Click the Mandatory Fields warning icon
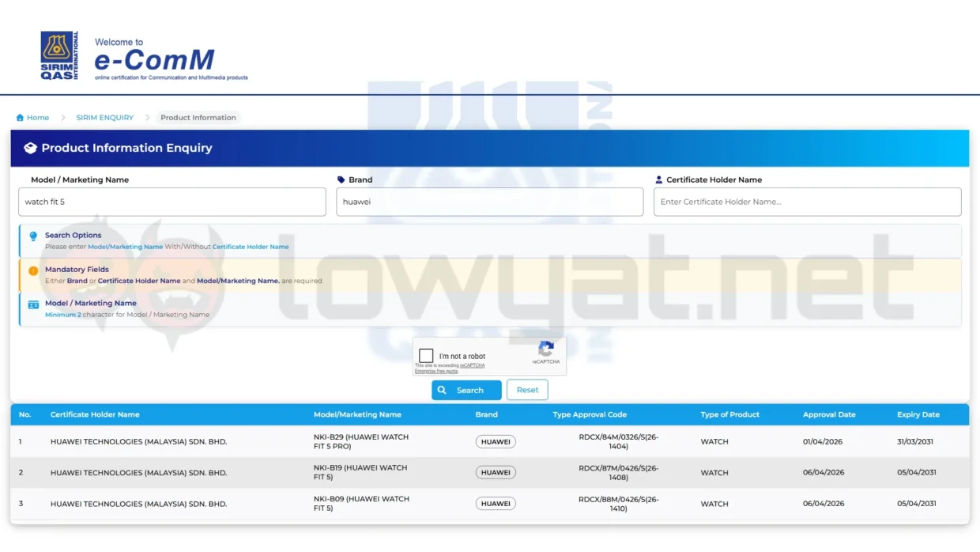This screenshot has height=552, width=980. (33, 270)
